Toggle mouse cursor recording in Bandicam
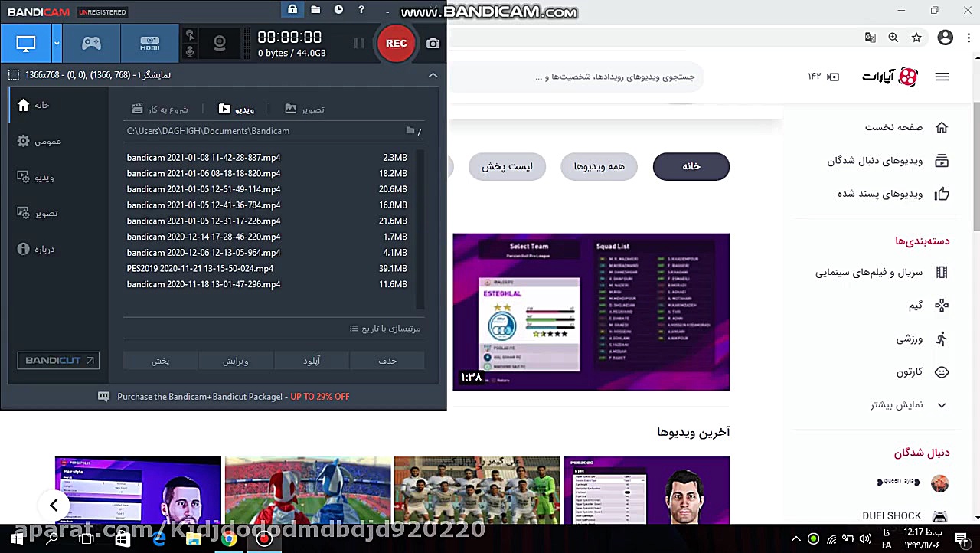This screenshot has width=980, height=553. click(x=191, y=35)
